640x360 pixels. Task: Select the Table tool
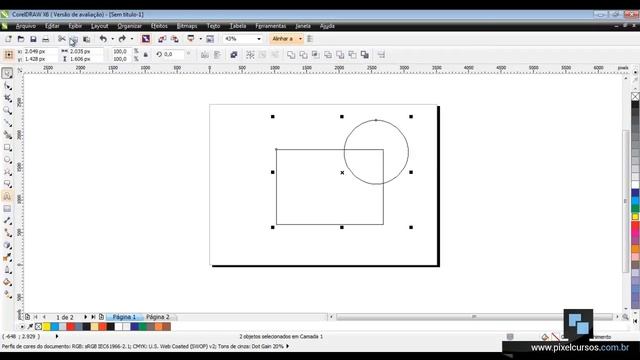[x=7, y=209]
